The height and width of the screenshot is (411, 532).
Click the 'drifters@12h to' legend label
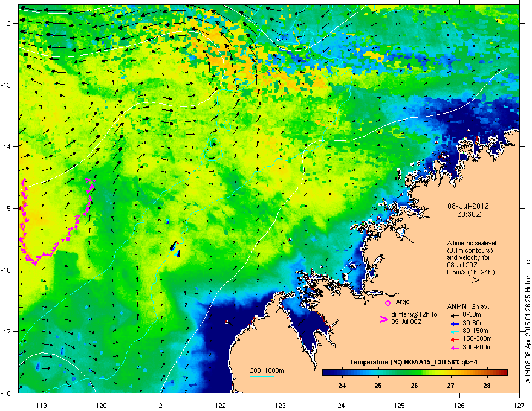[x=414, y=315]
